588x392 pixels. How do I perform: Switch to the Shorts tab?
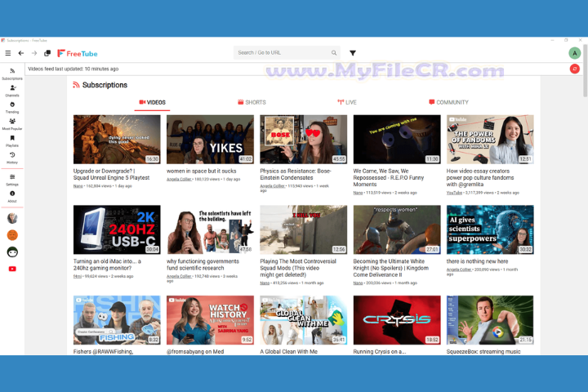point(252,102)
